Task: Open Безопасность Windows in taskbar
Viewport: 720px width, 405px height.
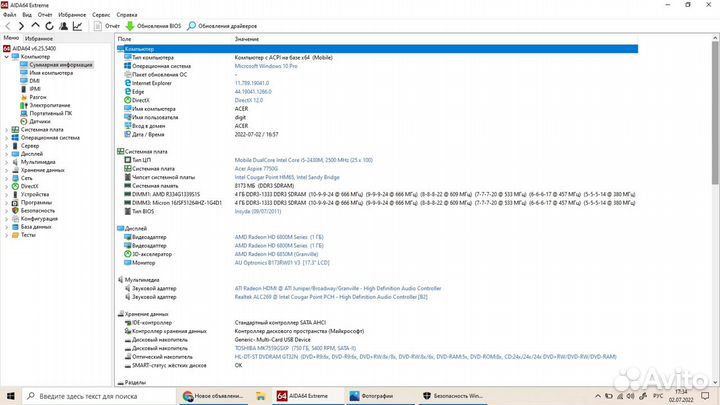Action: (453, 396)
